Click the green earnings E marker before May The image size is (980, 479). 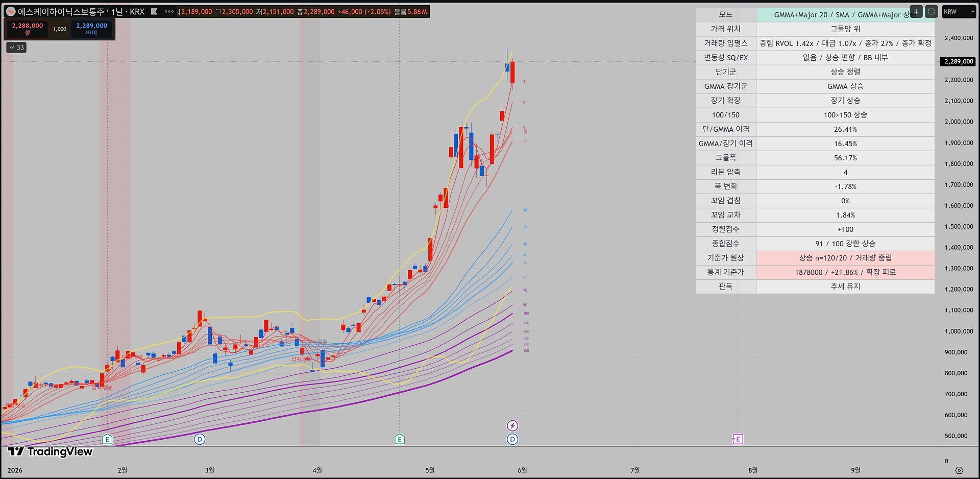click(x=400, y=439)
